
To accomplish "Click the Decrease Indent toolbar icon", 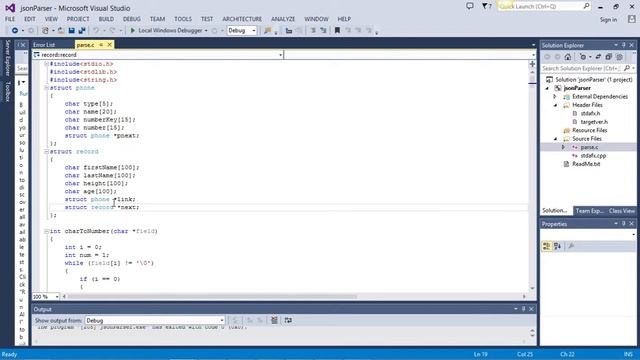I will [289, 31].
